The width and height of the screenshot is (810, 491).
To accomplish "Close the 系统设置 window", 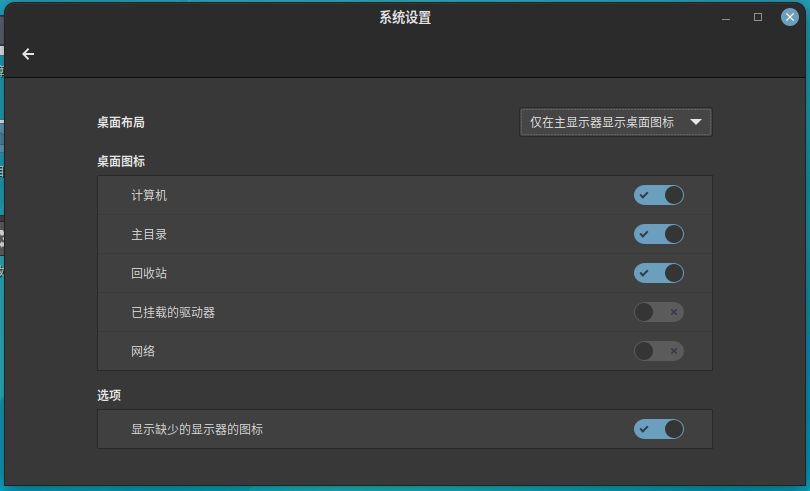I will pos(789,17).
